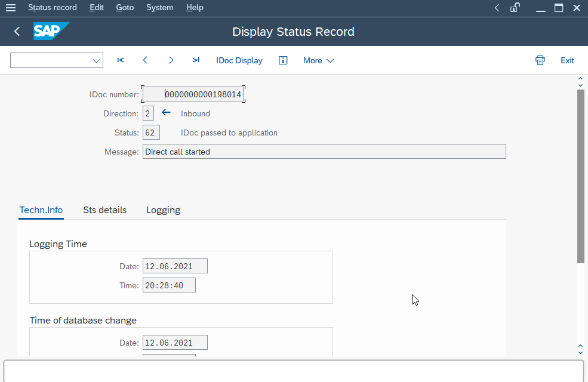Click the Logging Time date field

pyautogui.click(x=175, y=266)
